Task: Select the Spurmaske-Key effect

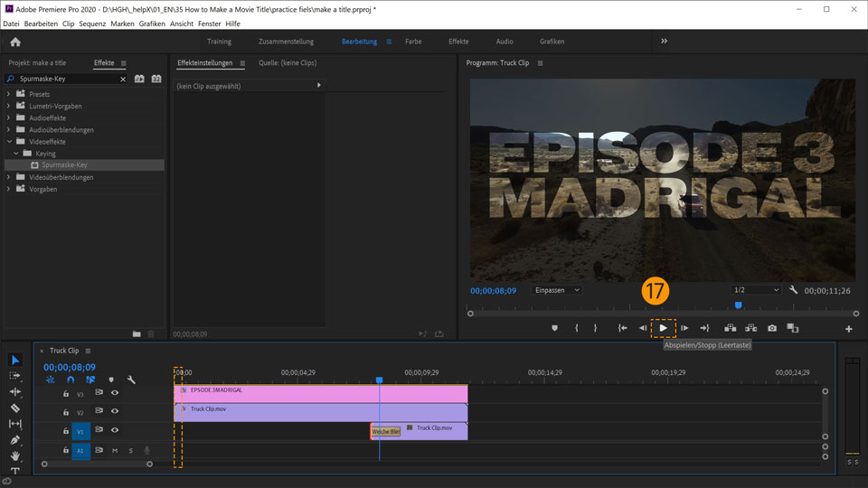Action: (x=64, y=165)
